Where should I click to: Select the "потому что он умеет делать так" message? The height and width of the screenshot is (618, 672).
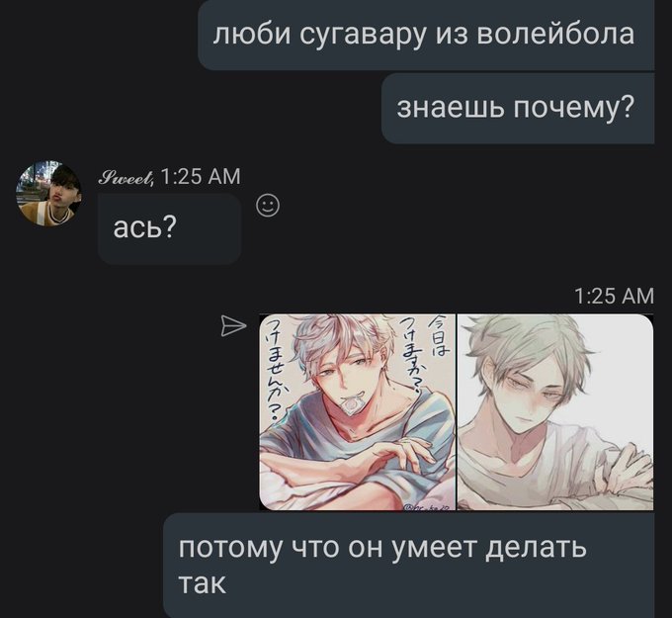tap(409, 566)
